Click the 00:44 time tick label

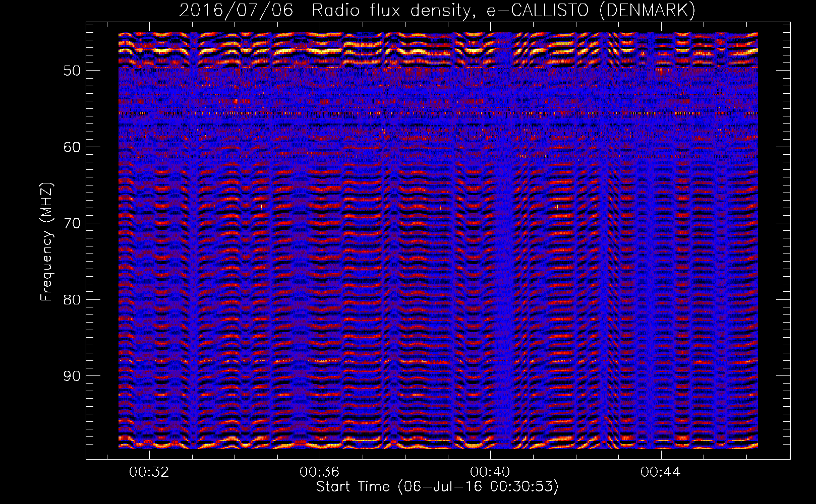[x=661, y=472]
